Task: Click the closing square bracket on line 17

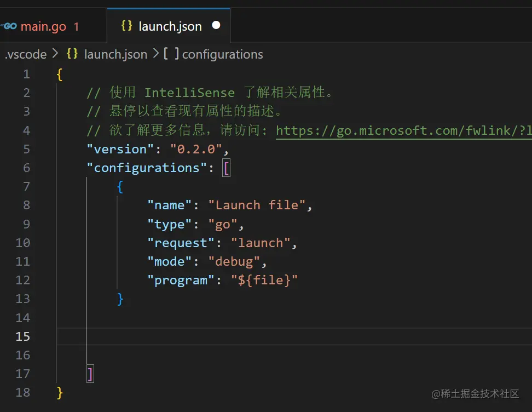Action: [90, 374]
